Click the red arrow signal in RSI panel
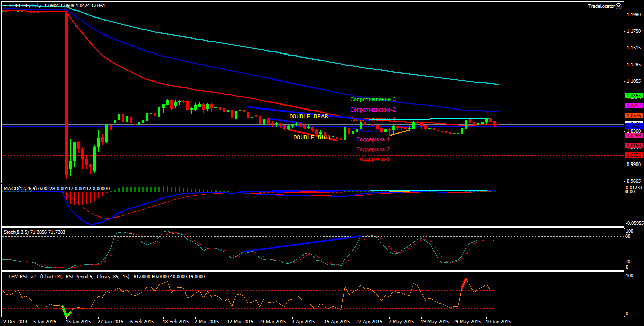This screenshot has height=326, width=644. (464, 283)
